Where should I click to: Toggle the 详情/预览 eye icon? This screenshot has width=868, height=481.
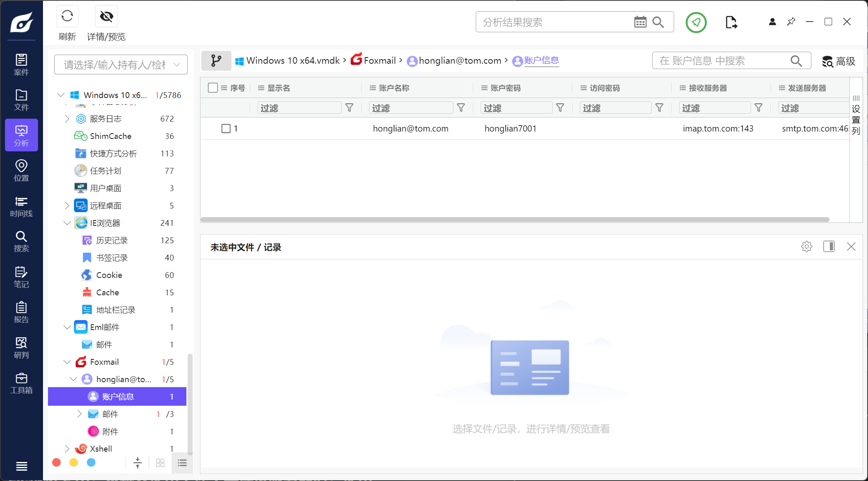click(106, 17)
